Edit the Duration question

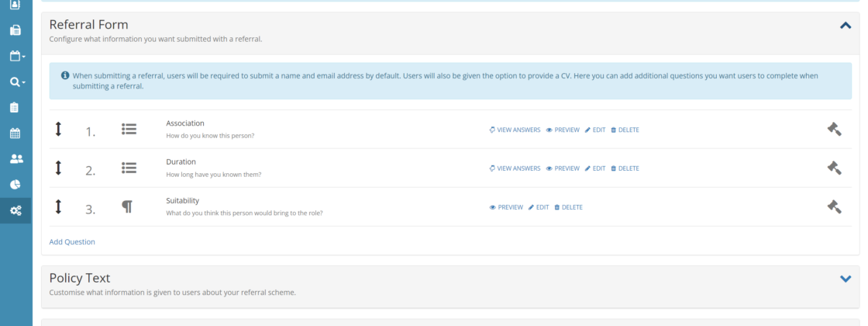tap(595, 168)
